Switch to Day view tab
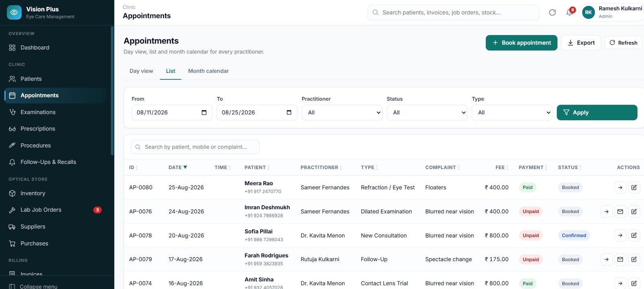644x289 pixels. click(141, 71)
